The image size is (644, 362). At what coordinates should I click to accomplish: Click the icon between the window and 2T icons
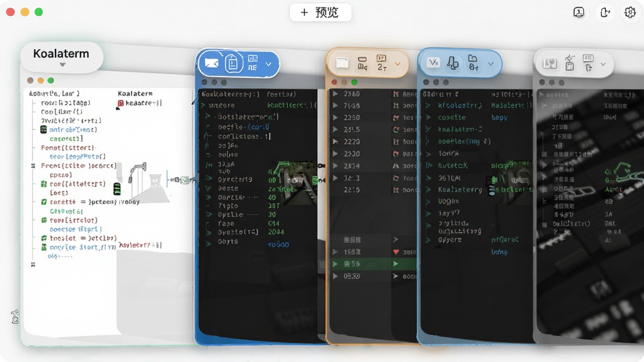pyautogui.click(x=362, y=63)
